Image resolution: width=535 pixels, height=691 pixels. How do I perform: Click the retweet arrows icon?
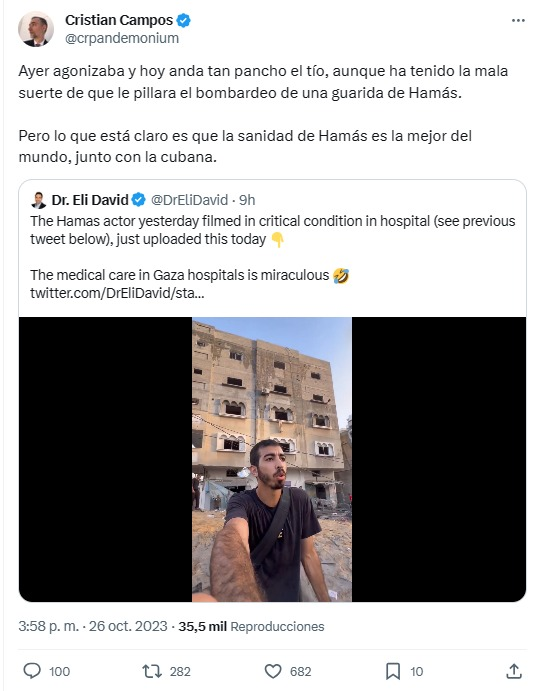pos(152,671)
